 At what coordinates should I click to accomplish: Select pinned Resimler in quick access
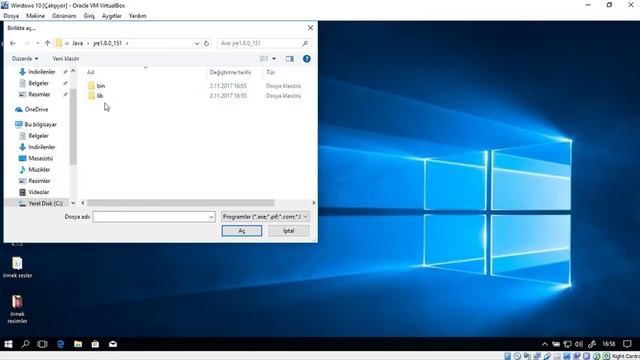39,94
